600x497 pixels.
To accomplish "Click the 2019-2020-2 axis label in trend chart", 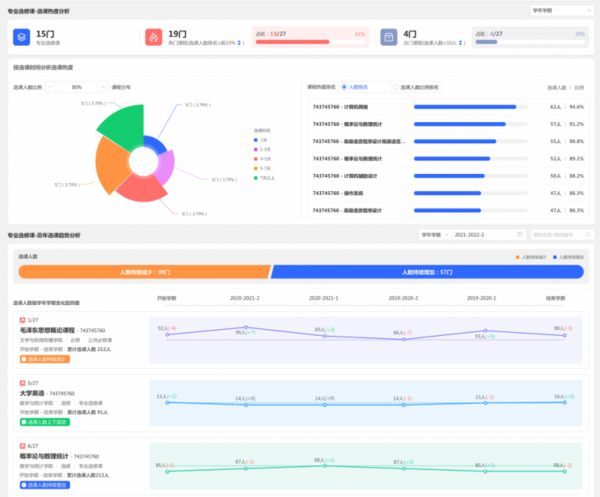I will click(403, 298).
